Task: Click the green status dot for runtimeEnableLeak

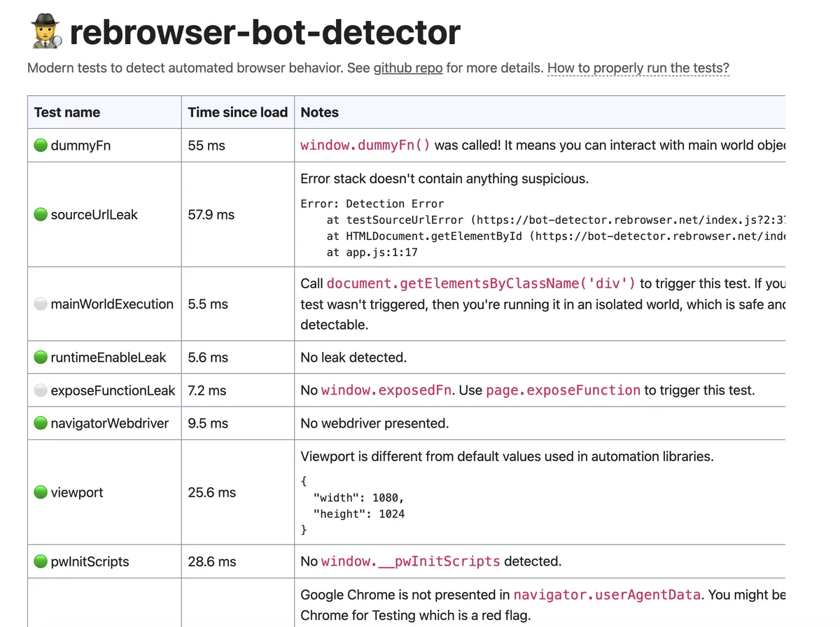Action: tap(41, 358)
